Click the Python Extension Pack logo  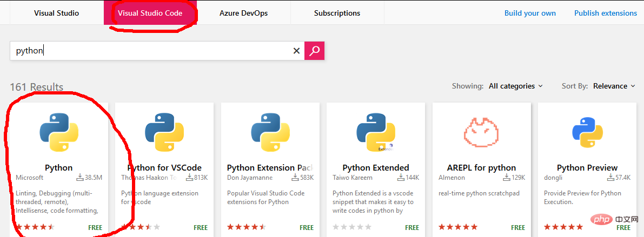(270, 132)
